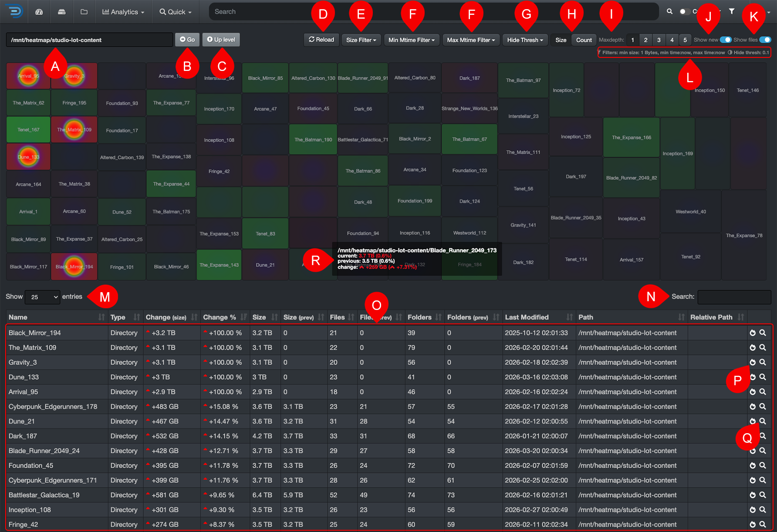Click the Dune_133 hot spot tile
The image size is (777, 532).
pyautogui.click(x=28, y=157)
